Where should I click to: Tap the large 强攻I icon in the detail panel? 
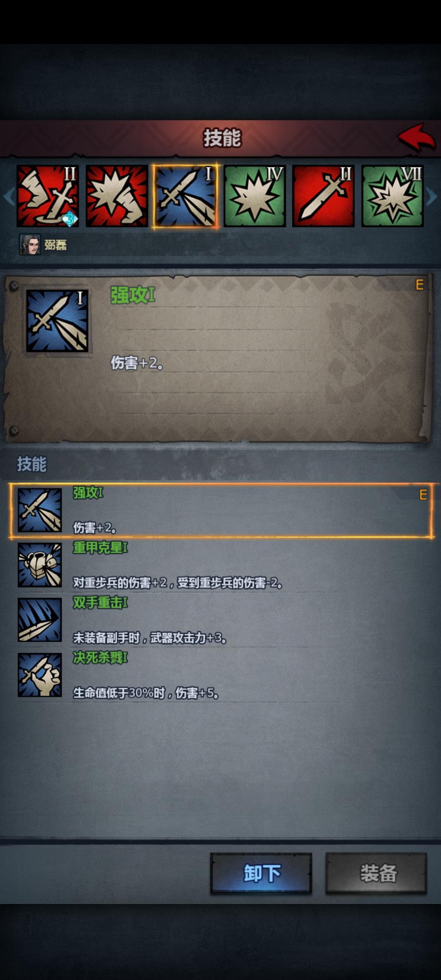(x=57, y=321)
